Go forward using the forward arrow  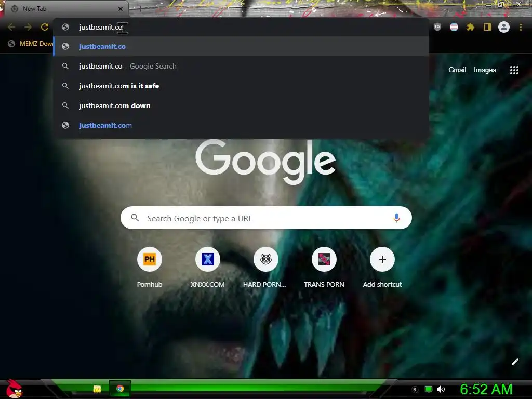(x=28, y=27)
